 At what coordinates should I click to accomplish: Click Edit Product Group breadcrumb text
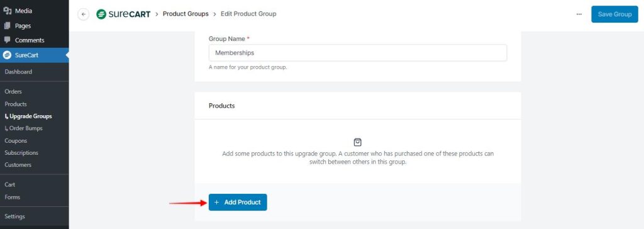248,14
